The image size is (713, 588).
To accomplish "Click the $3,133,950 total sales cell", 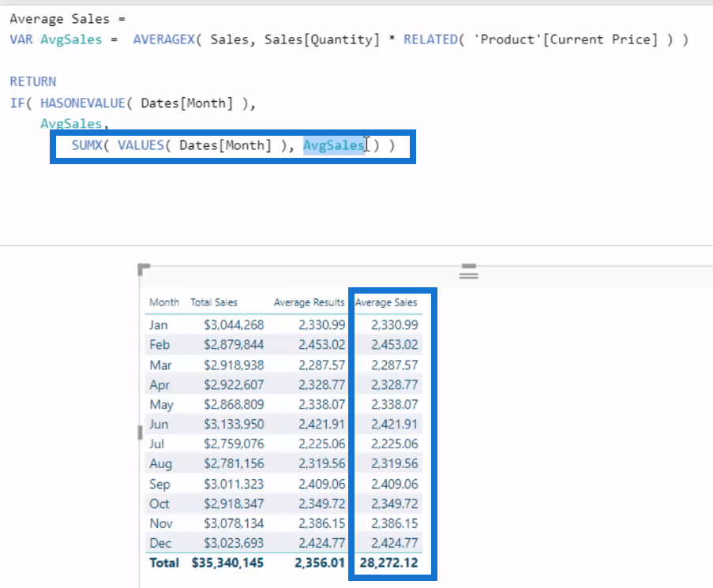I will (234, 424).
